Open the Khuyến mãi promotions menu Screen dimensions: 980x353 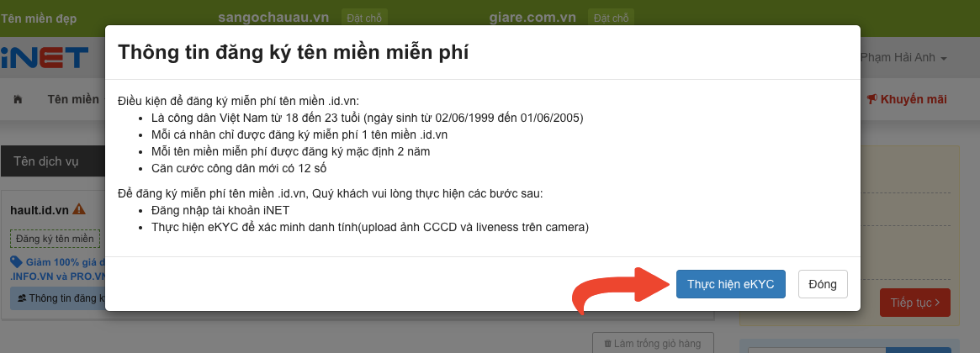[x=907, y=99]
